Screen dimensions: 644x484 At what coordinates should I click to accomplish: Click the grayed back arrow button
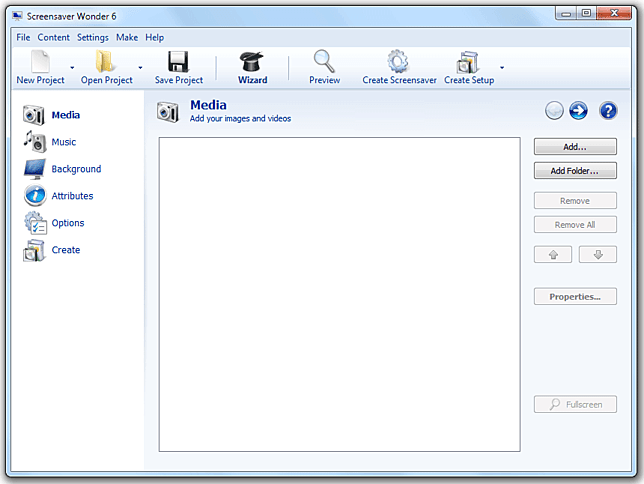[554, 111]
